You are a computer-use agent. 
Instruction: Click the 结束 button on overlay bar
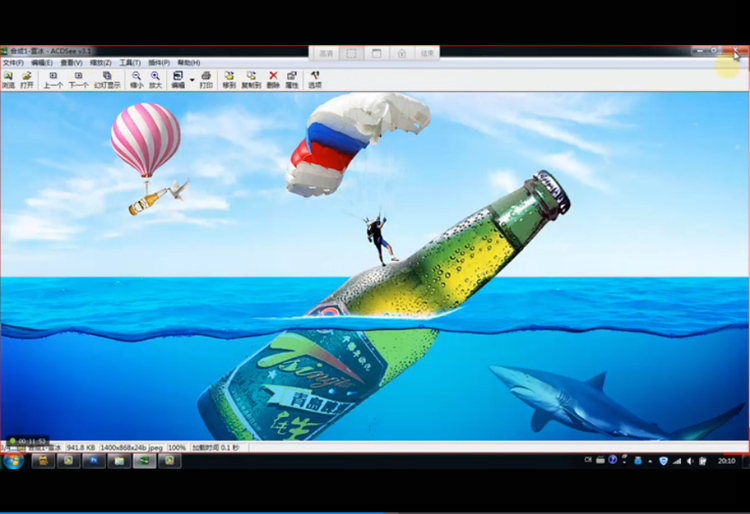[427, 54]
